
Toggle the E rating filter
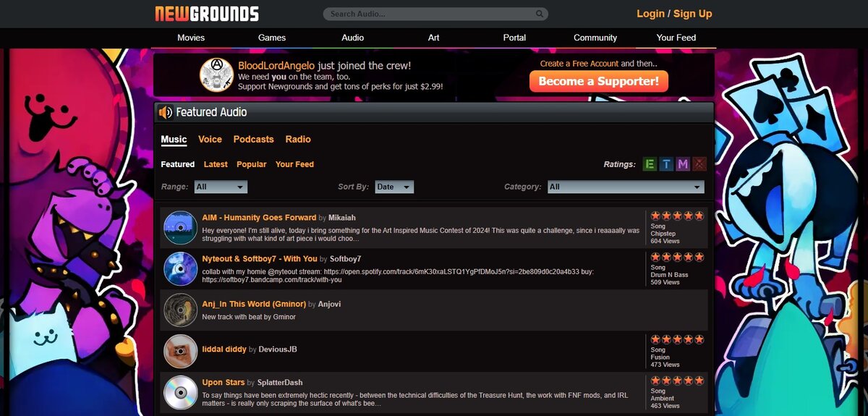coord(650,164)
